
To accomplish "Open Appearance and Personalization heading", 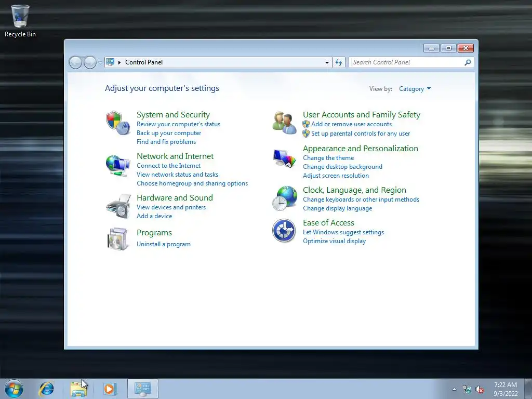I will click(361, 148).
